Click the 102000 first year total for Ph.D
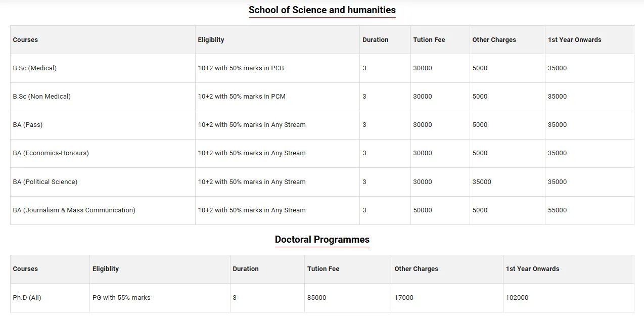This screenshot has width=644, height=317. [x=517, y=297]
